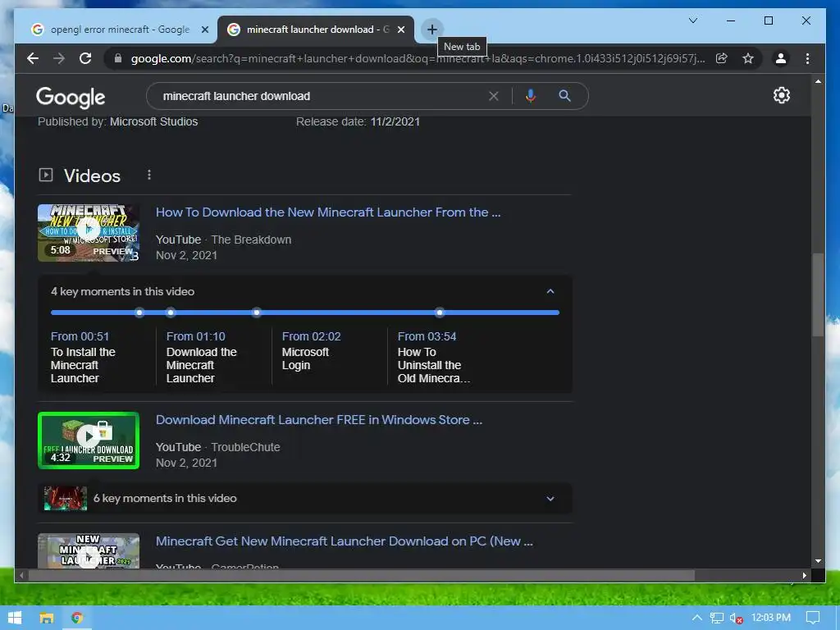Start voice search with the microphone

(x=531, y=96)
